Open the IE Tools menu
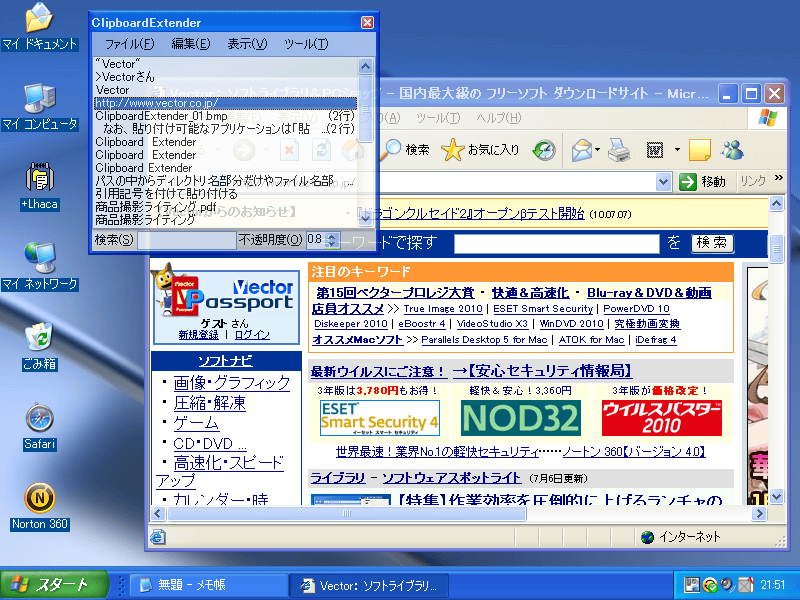 tap(438, 118)
